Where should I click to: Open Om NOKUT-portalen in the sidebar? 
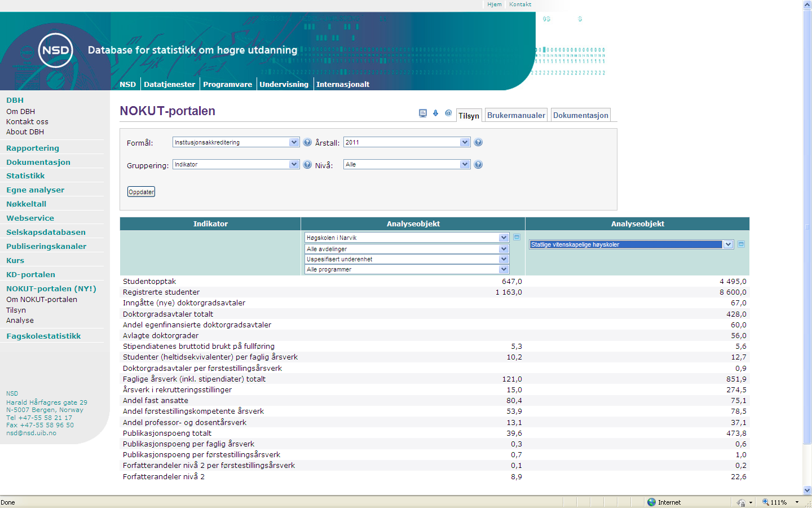click(x=42, y=300)
